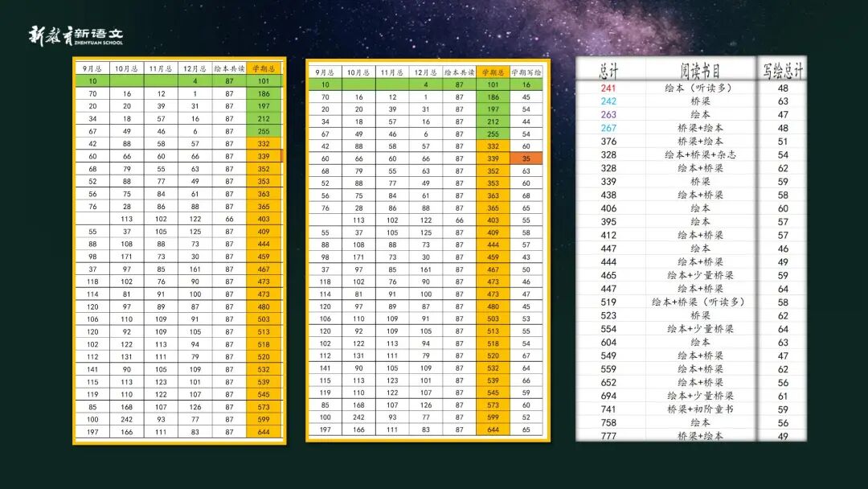Click the 644 cell in the left table
This screenshot has width=868, height=489.
[264, 432]
